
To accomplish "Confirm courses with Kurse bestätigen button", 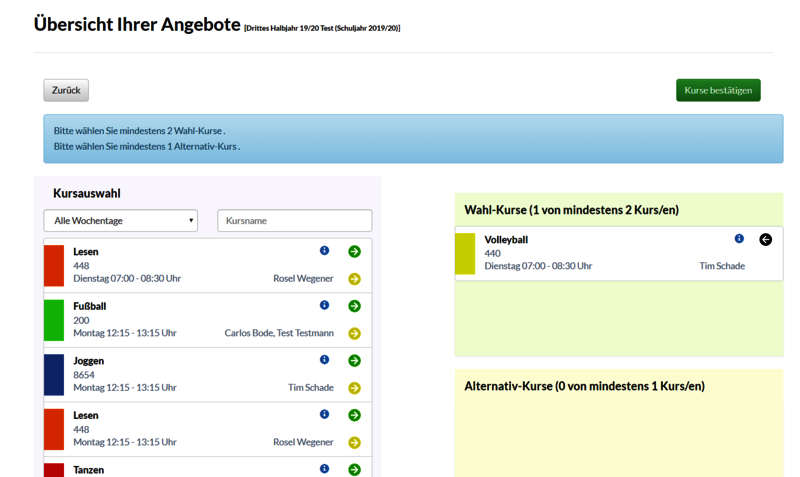I will (718, 90).
